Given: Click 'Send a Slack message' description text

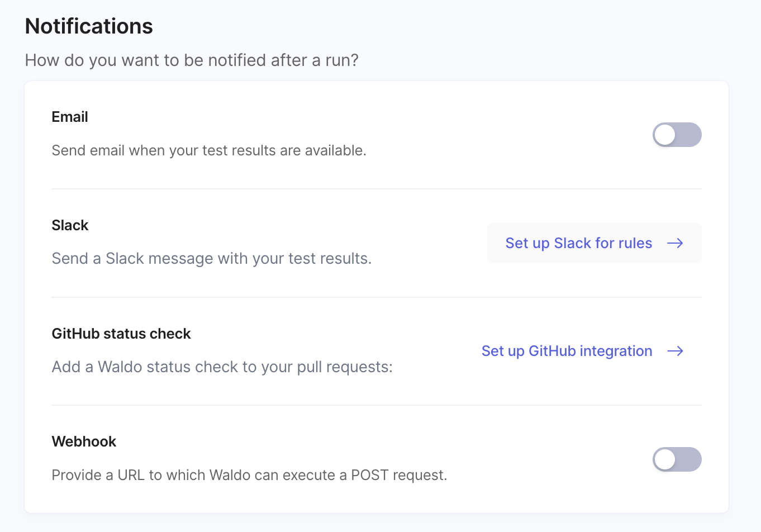Looking at the screenshot, I should tap(211, 258).
